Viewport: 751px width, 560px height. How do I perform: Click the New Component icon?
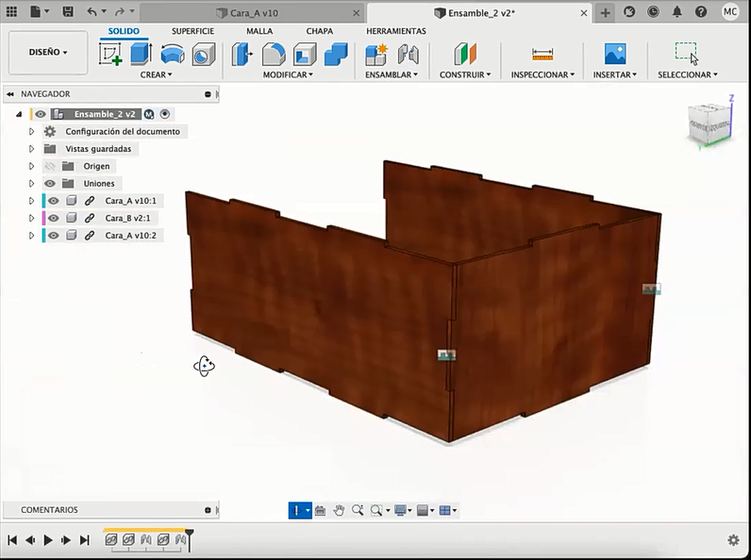[376, 54]
